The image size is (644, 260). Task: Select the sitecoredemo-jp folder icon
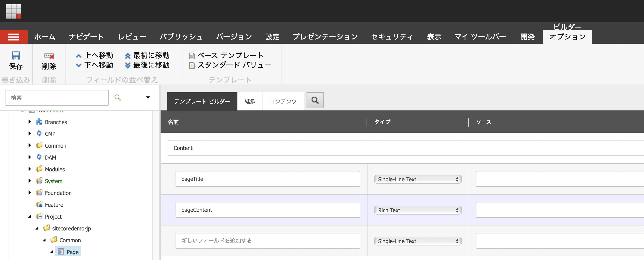[46, 228]
